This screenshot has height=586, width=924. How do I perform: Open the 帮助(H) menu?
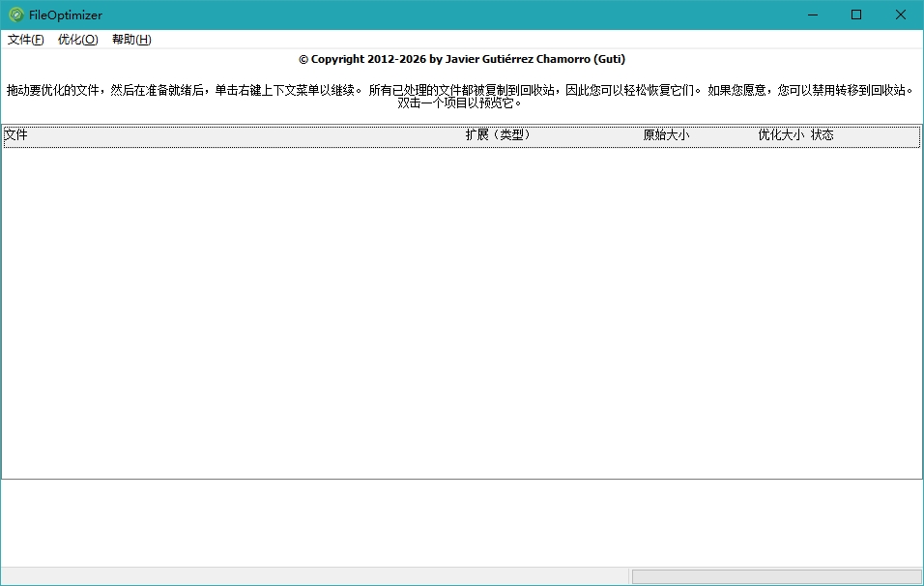click(131, 40)
